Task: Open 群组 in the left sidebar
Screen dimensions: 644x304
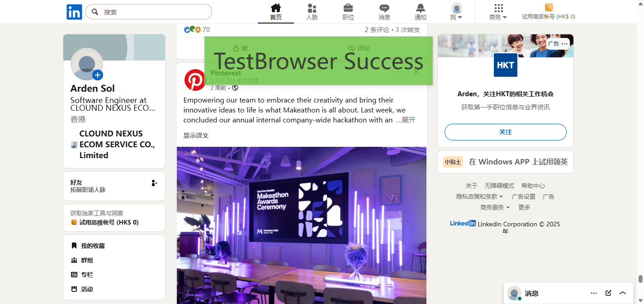Action: tap(86, 260)
